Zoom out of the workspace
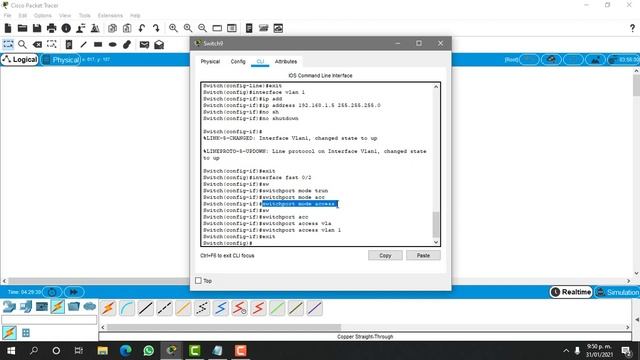The image size is (640, 360). pos(202,28)
